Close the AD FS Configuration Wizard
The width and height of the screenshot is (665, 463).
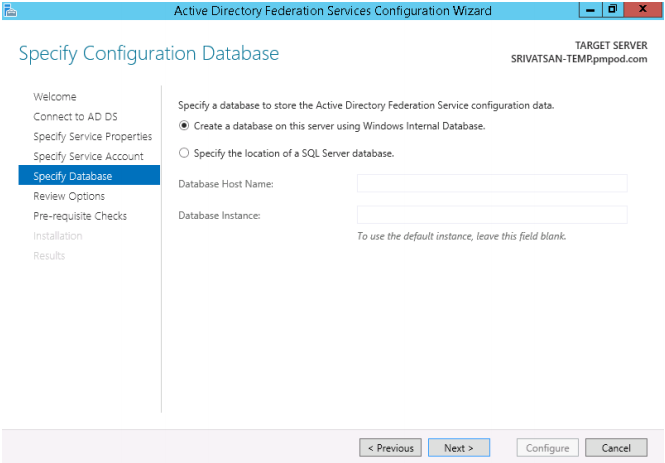point(643,9)
